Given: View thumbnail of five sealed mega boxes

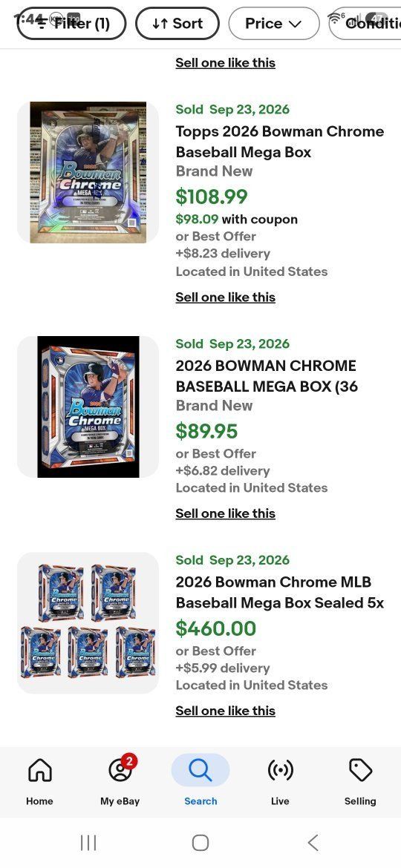Looking at the screenshot, I should tap(88, 622).
